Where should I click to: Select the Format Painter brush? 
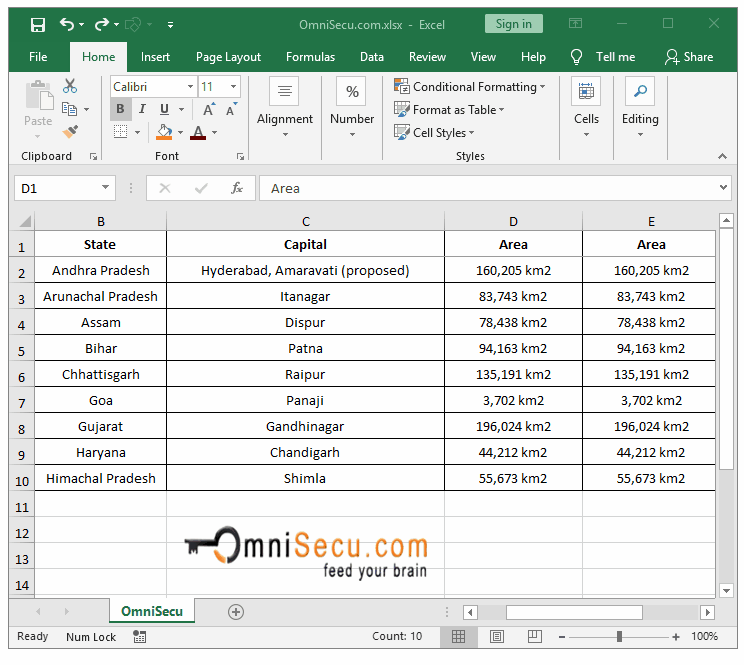pyautogui.click(x=70, y=131)
